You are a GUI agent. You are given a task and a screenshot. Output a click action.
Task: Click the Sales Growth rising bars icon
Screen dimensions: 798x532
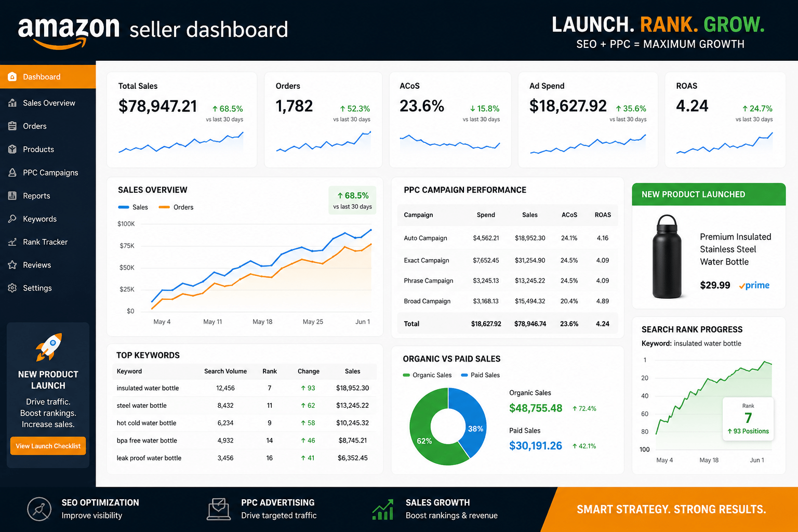click(x=383, y=510)
